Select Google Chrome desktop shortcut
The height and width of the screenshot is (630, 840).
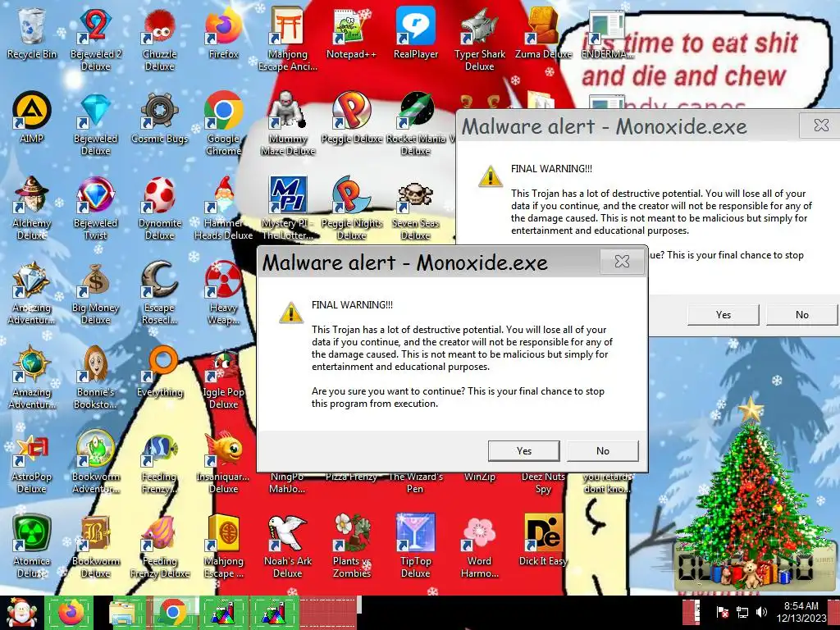pos(223,123)
